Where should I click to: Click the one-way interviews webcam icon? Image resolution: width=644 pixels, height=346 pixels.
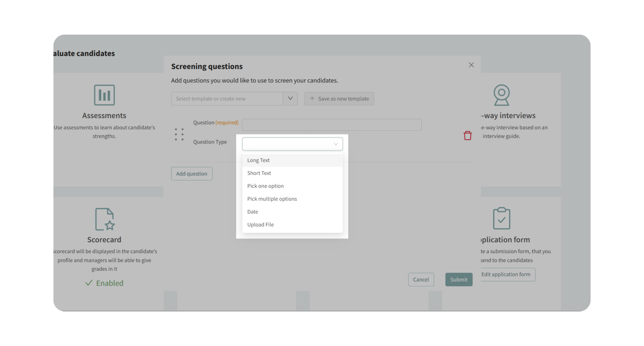[501, 95]
